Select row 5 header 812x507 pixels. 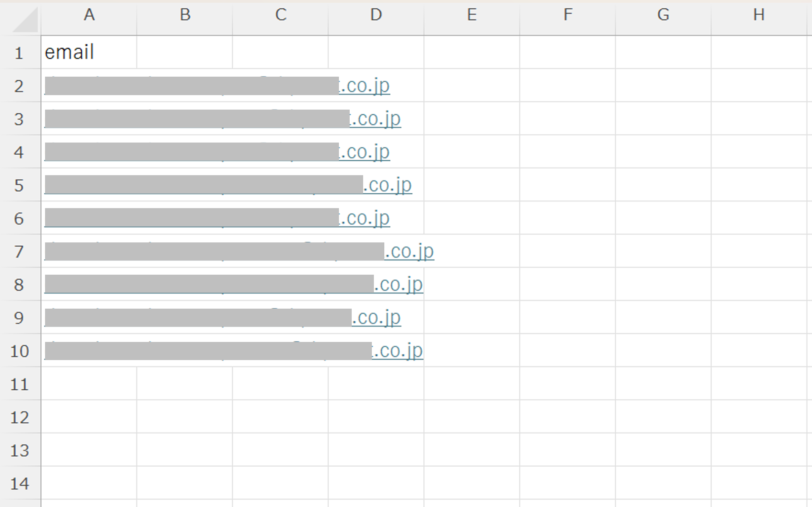point(20,185)
